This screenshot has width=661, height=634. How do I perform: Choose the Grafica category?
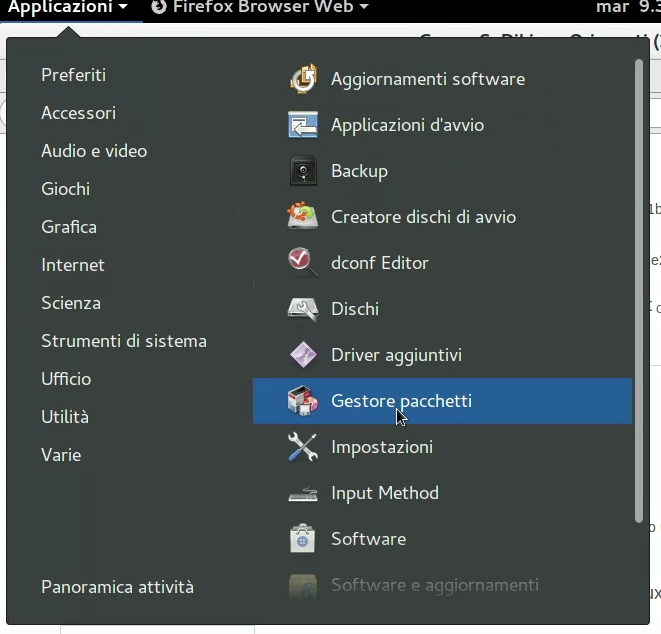click(69, 227)
